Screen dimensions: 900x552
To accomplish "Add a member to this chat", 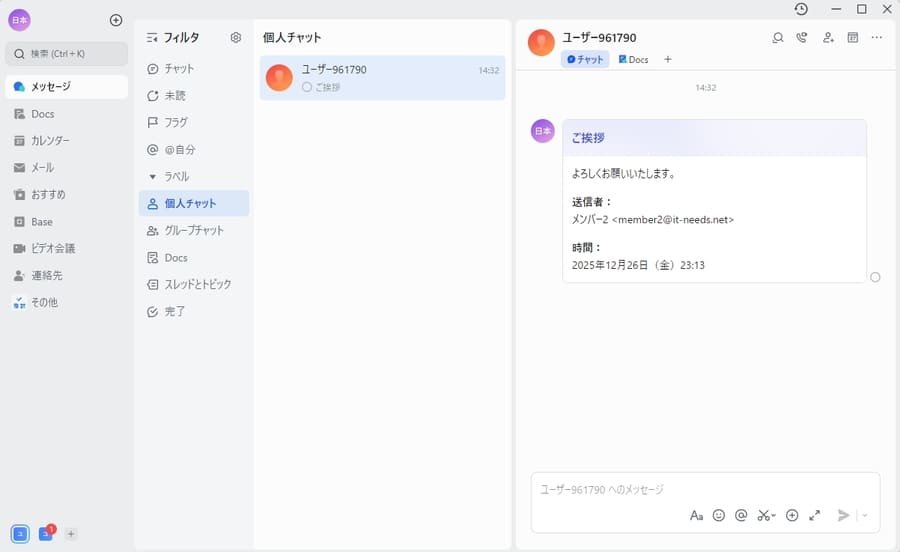I will pyautogui.click(x=828, y=38).
